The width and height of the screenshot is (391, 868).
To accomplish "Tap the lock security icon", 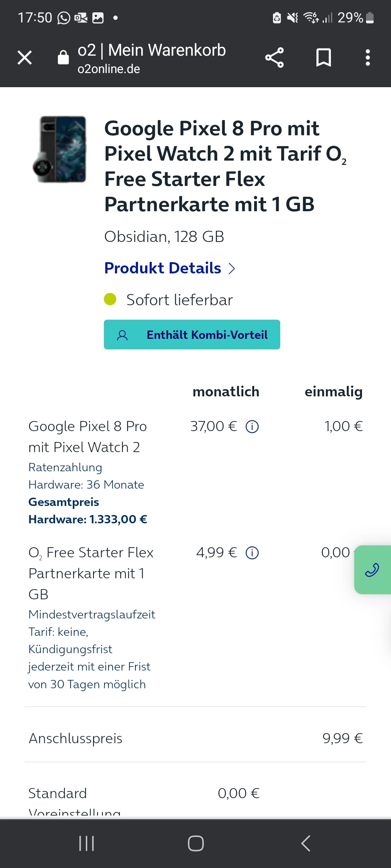I will [x=63, y=57].
